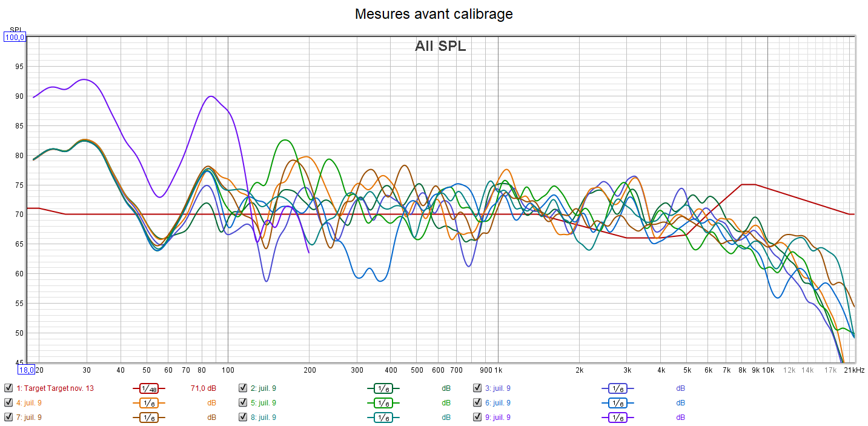Hide trace 9 using its checkbox
Screen dimensions: 868x426
point(477,418)
